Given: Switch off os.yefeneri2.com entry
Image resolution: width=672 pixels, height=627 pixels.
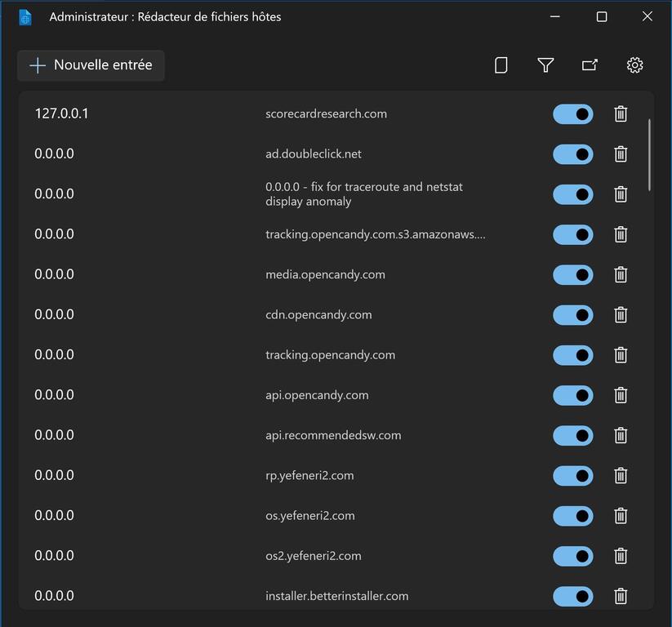Looking at the screenshot, I should pos(573,516).
